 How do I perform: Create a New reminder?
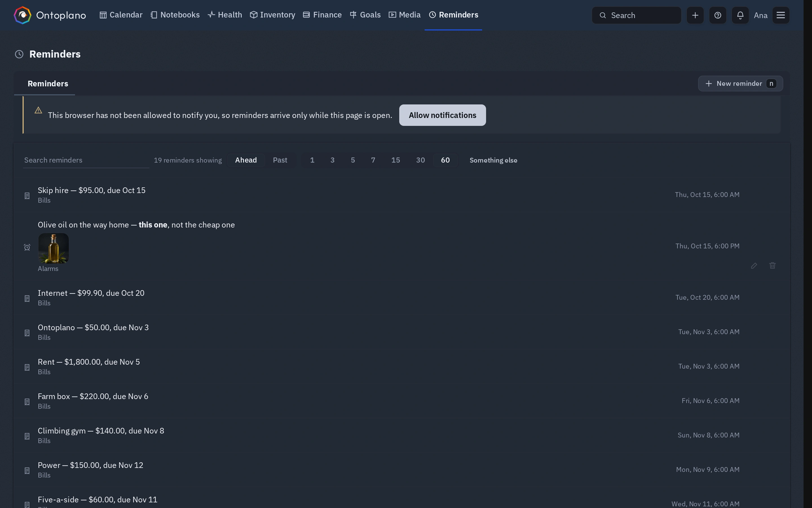tap(740, 84)
